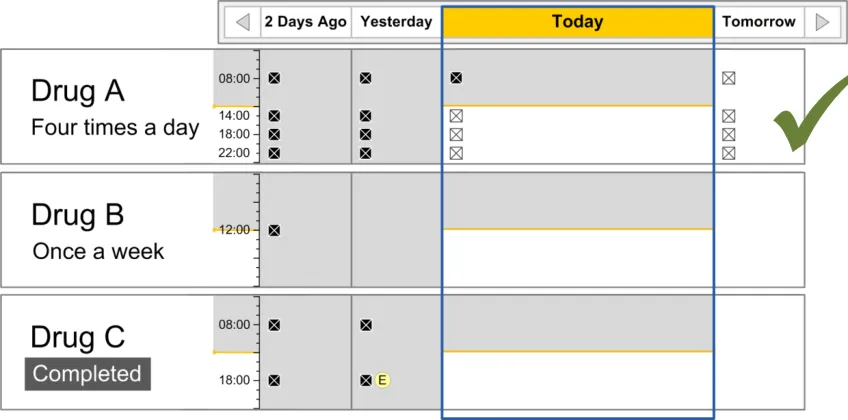The image size is (848, 420).
Task: Click Drug A 22:00 dose from yesterday
Action: click(x=366, y=153)
